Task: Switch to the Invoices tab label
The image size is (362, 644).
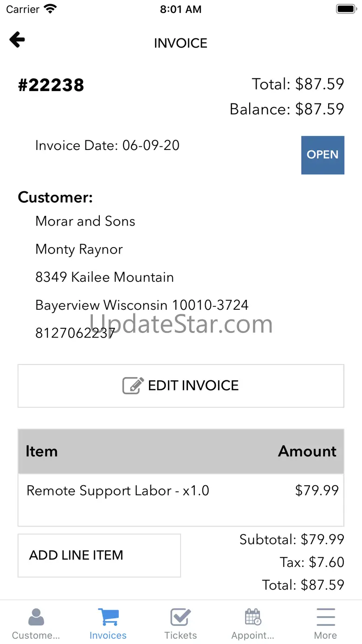Action: pos(108,635)
